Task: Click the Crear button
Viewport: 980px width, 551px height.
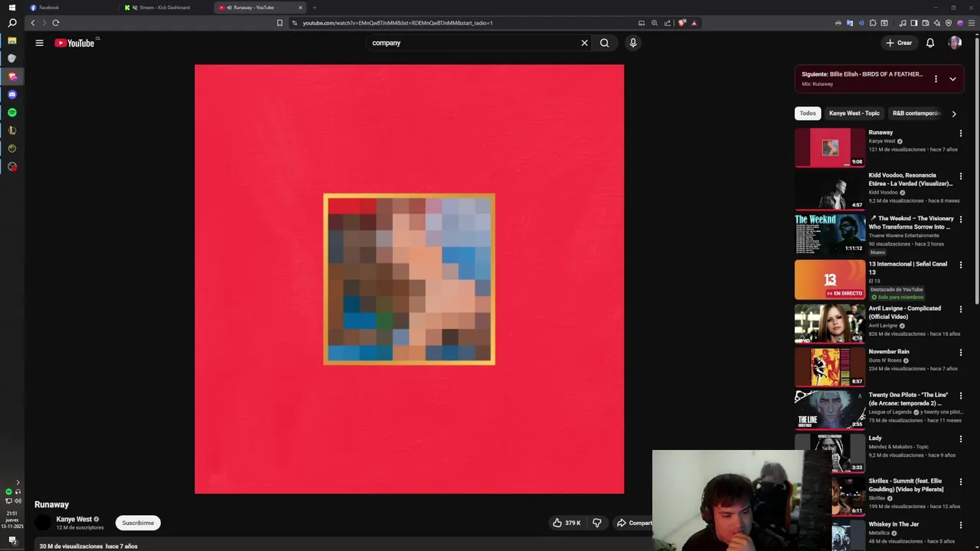Action: click(899, 43)
